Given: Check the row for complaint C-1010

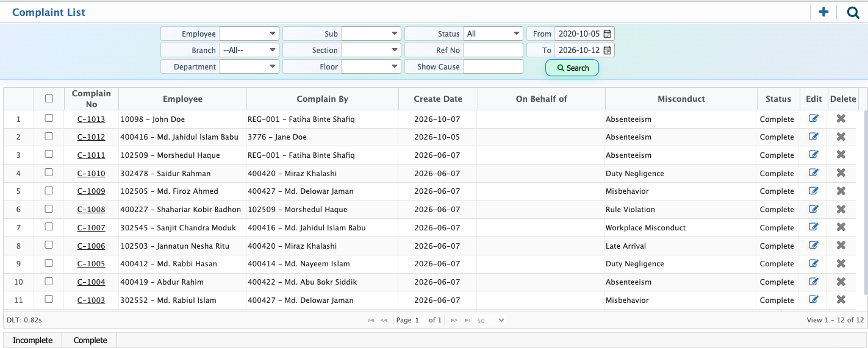Looking at the screenshot, I should pyautogui.click(x=49, y=172).
